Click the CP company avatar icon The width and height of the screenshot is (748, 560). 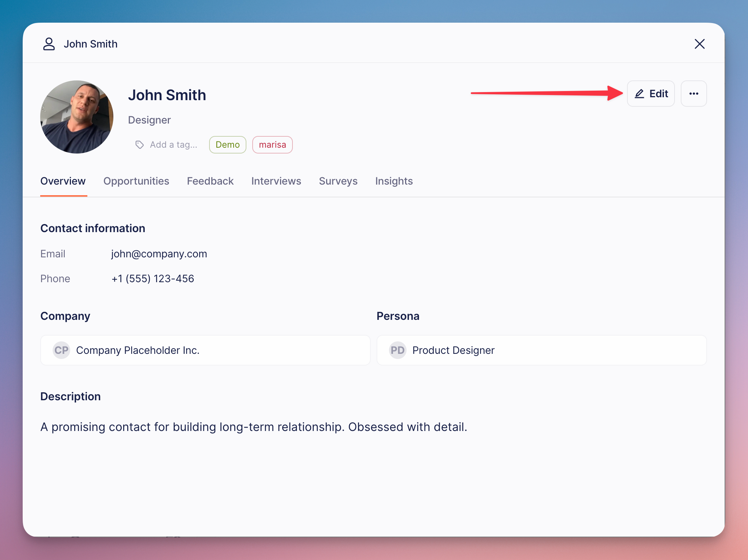click(x=61, y=350)
